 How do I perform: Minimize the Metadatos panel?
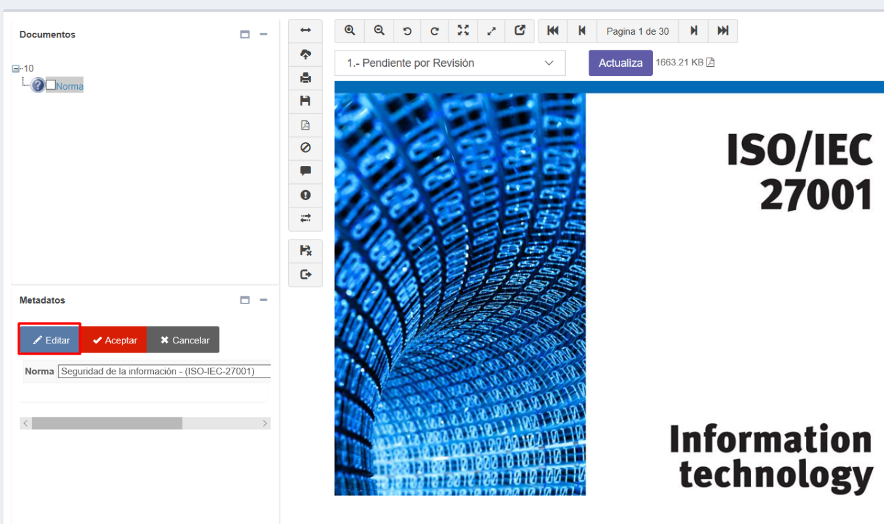(264, 300)
